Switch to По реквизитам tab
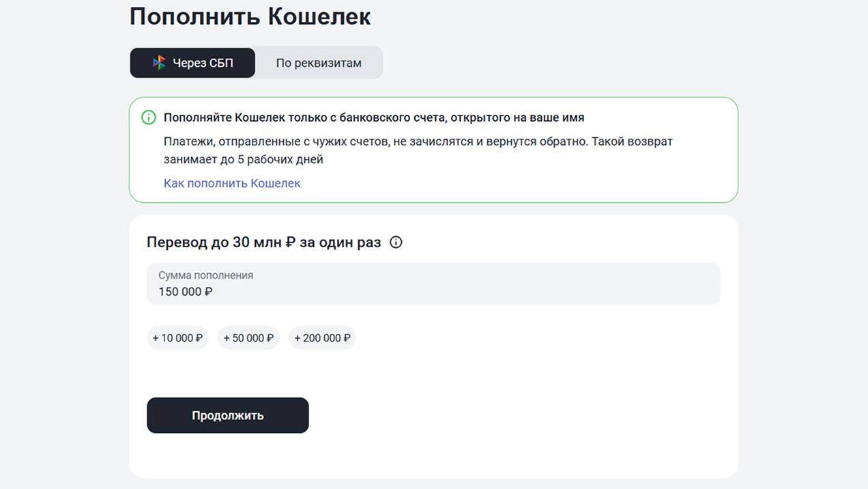 click(x=319, y=63)
